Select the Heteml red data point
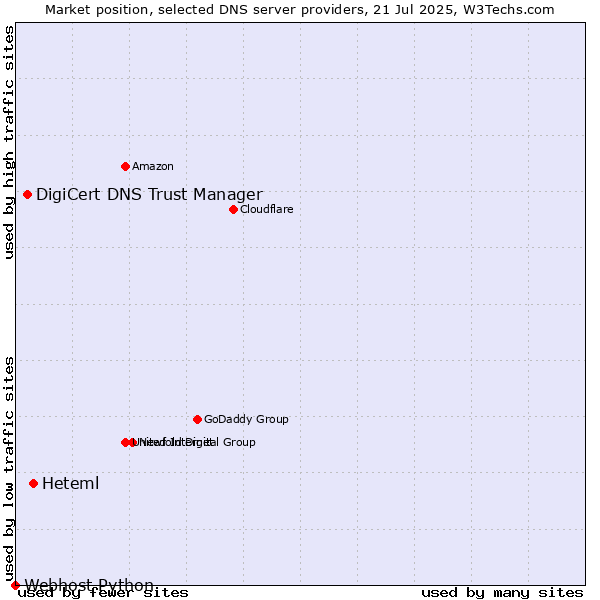This screenshot has width=600, height=600. [x=34, y=484]
